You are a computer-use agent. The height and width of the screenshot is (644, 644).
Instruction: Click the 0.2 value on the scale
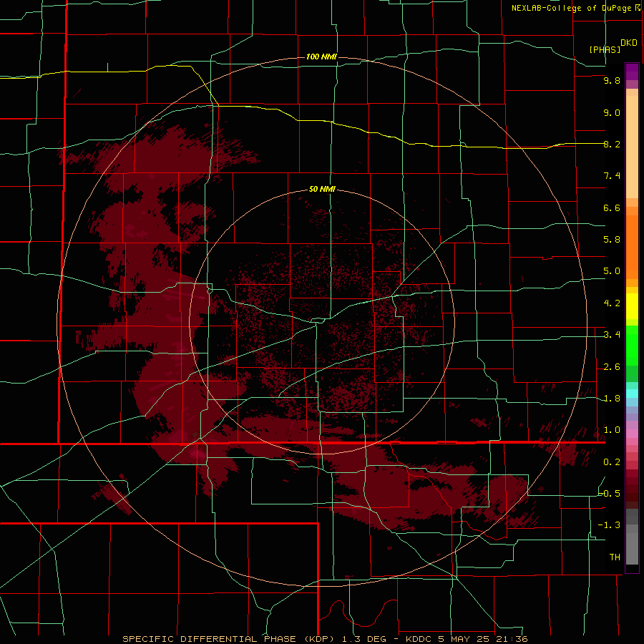[x=612, y=462]
